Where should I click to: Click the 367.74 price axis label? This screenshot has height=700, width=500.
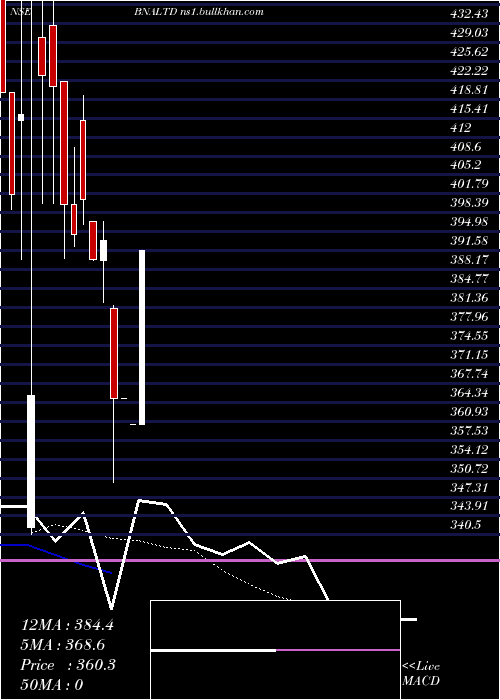pos(469,373)
